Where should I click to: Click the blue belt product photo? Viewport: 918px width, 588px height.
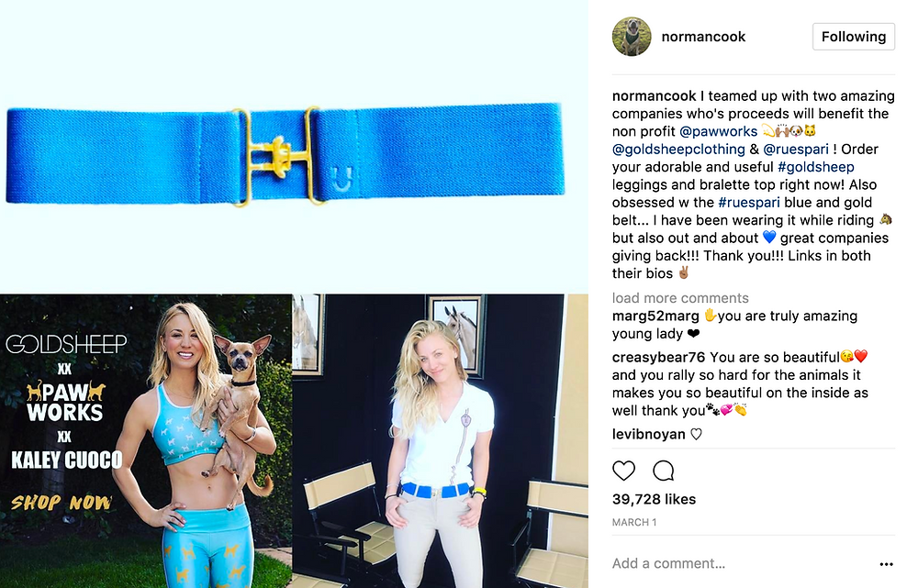click(294, 146)
